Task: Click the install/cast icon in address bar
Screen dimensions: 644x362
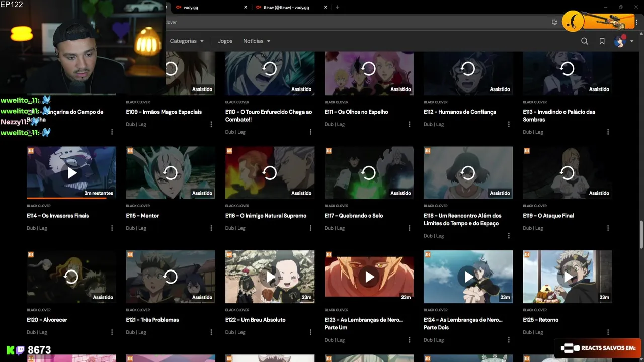Action: pos(554,22)
